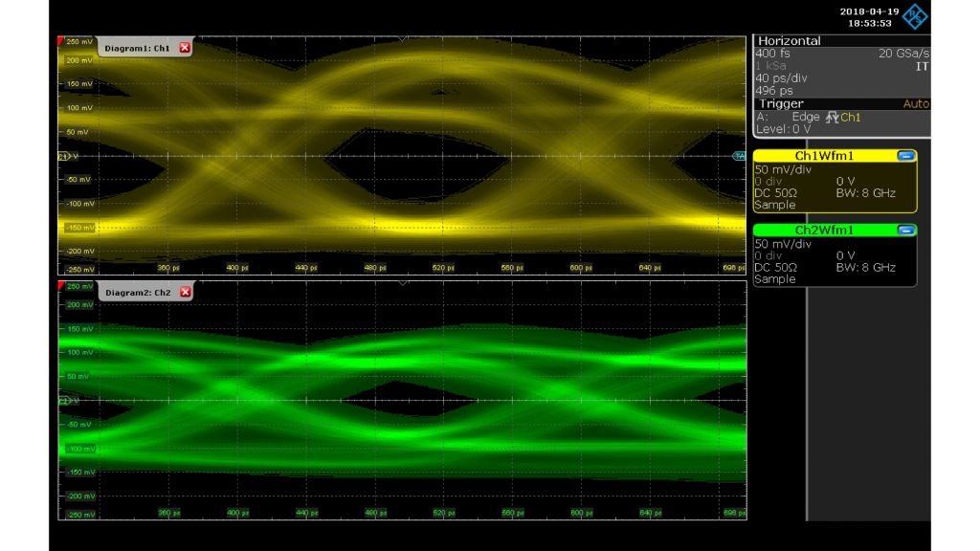Click the edge trigger slope icon
The image size is (980, 551).
click(x=832, y=117)
